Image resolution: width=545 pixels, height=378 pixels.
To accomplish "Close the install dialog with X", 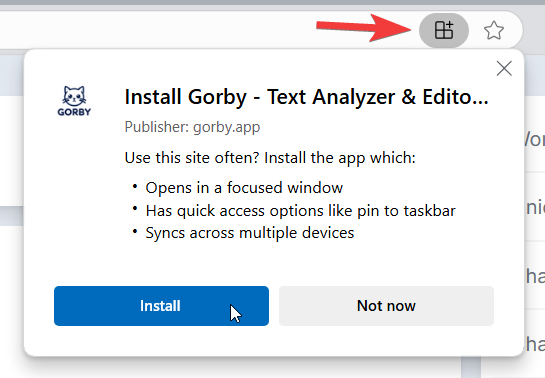I will click(x=504, y=68).
